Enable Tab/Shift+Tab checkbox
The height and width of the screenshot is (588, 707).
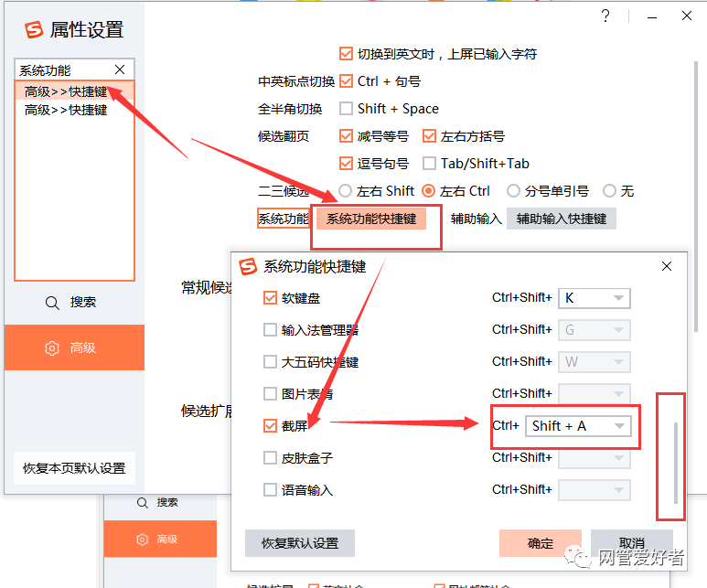429,164
